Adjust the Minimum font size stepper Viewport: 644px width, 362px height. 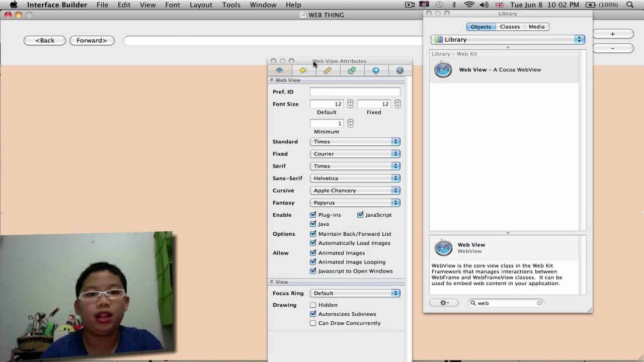[x=350, y=123]
